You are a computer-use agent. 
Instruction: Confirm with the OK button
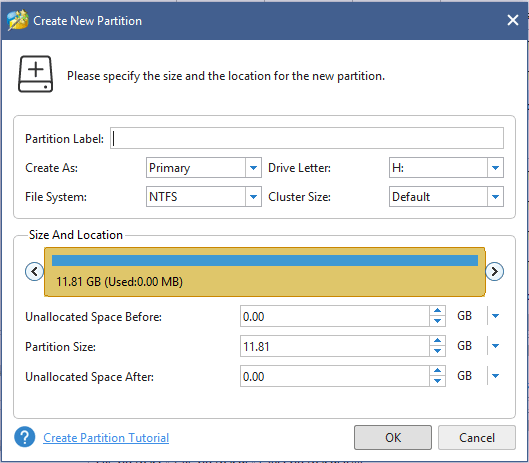pyautogui.click(x=393, y=437)
